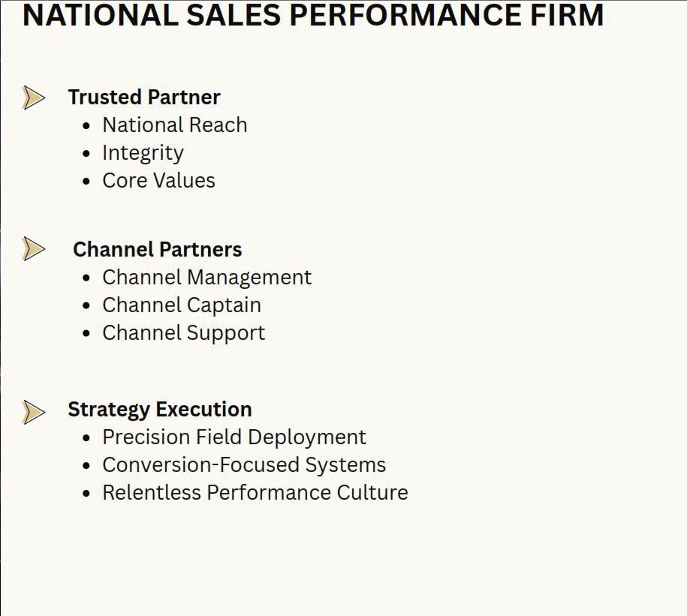687x616 pixels.
Task: Select Precision Field Deployment text
Action: point(234,437)
